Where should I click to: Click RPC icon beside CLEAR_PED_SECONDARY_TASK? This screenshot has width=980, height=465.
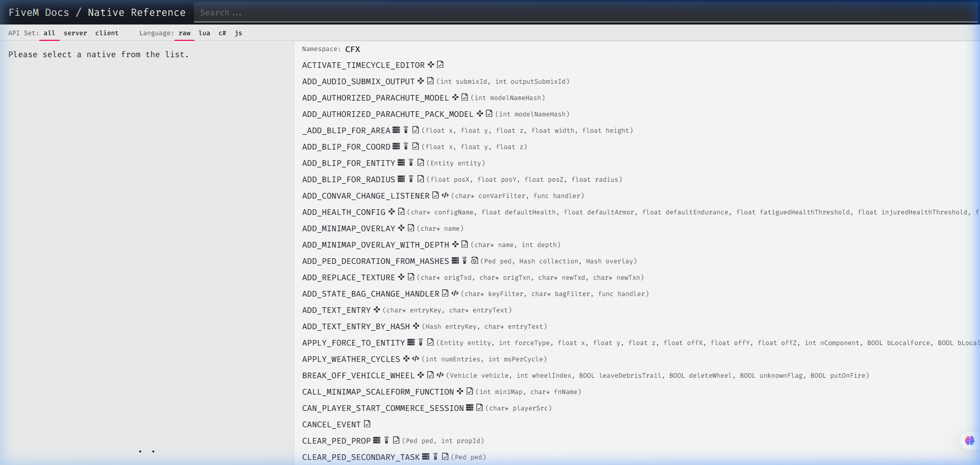435,457
